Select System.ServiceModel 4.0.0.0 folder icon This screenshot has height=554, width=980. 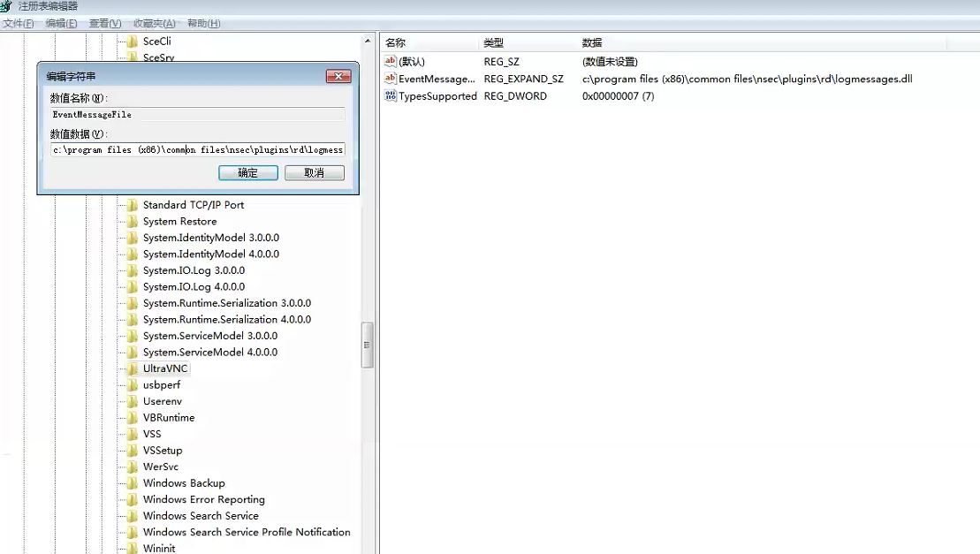pyautogui.click(x=133, y=353)
